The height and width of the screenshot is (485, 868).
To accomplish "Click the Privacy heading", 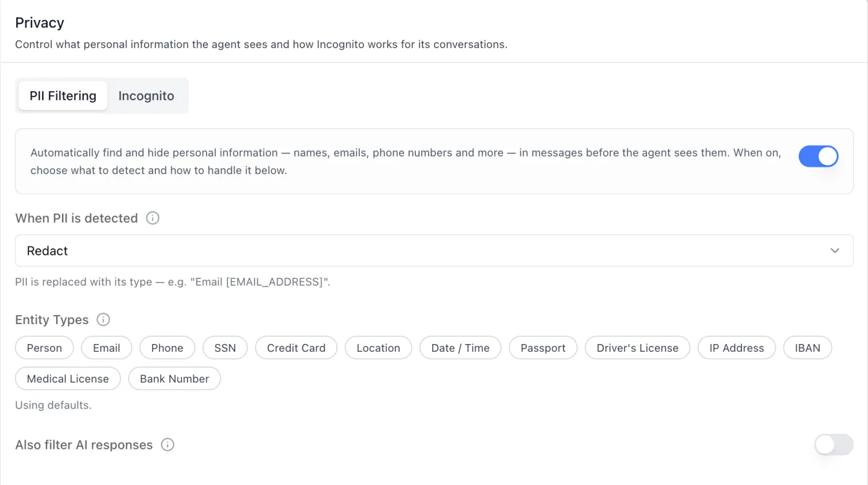I will 40,23.
